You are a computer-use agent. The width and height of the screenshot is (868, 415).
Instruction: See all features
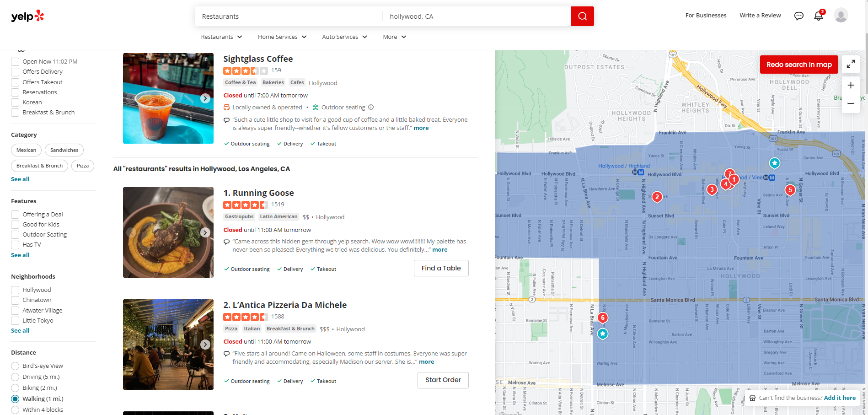pyautogui.click(x=20, y=255)
